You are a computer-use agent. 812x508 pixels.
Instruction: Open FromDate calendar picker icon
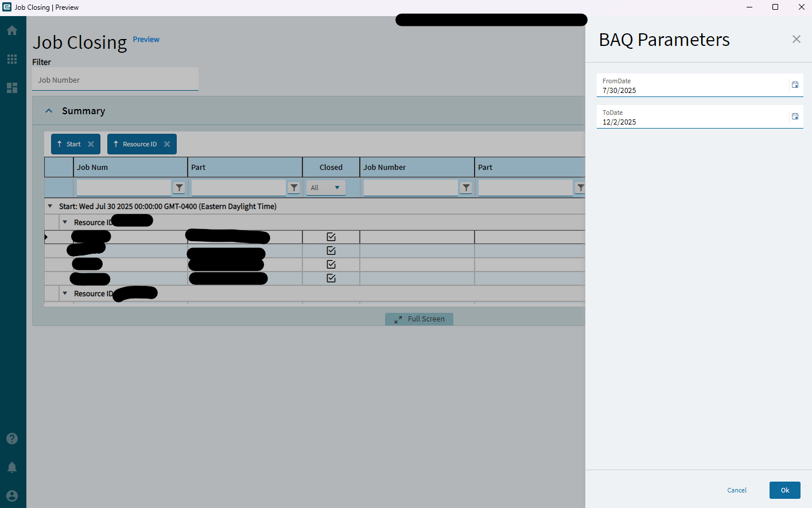[795, 85]
